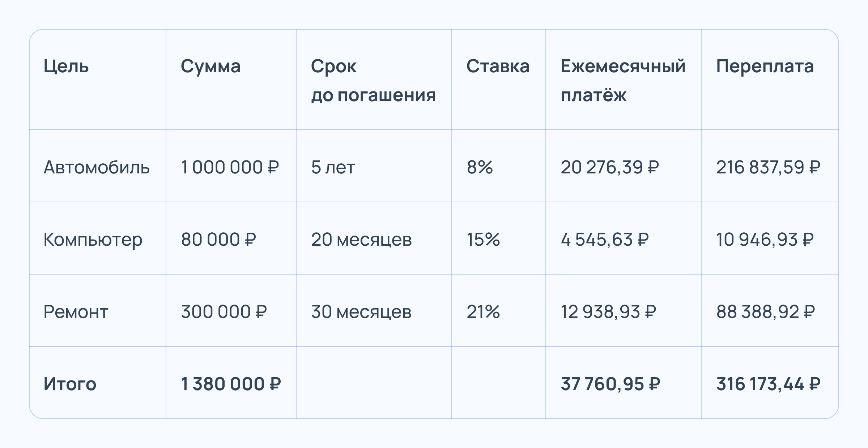Screen dimensions: 868x448
Task: Click the 37 760,95 ₽ total payment
Action: tap(610, 384)
